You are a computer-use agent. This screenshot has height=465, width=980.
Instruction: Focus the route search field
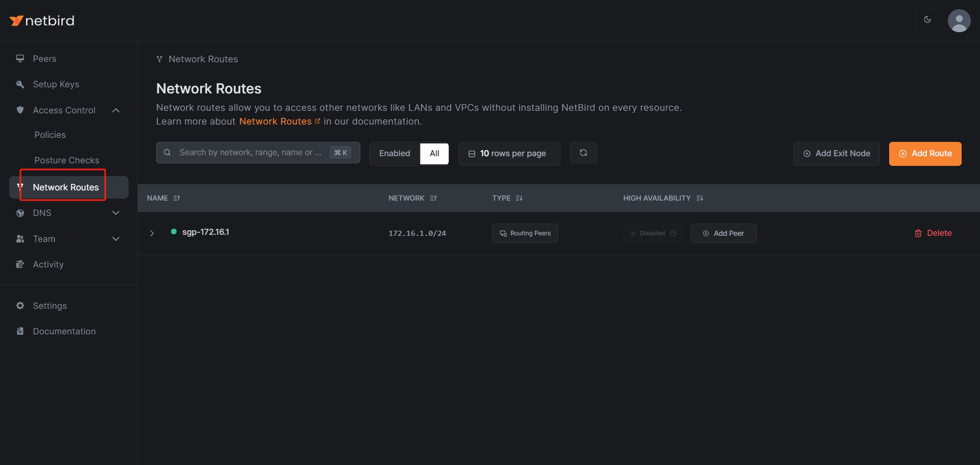pyautogui.click(x=250, y=153)
